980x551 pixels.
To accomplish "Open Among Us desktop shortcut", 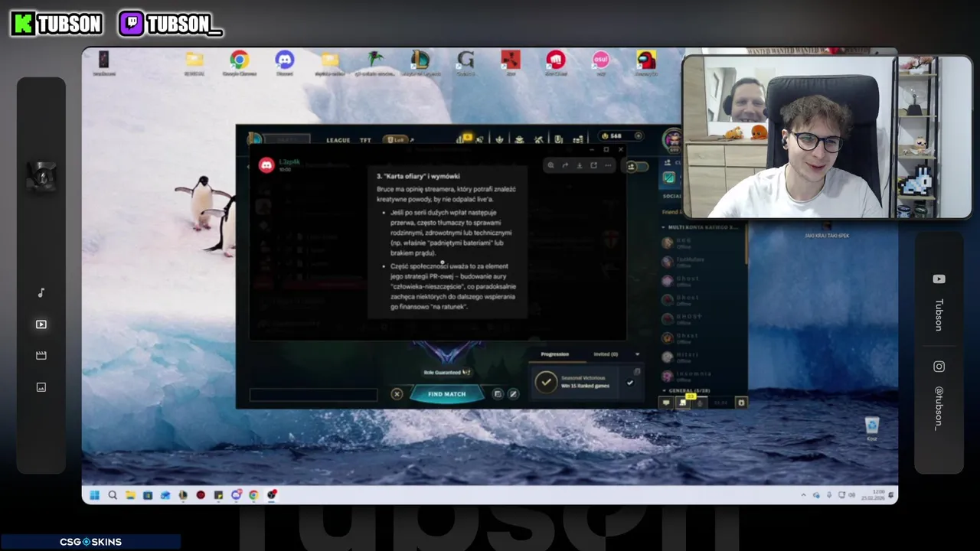I will 646,63.
